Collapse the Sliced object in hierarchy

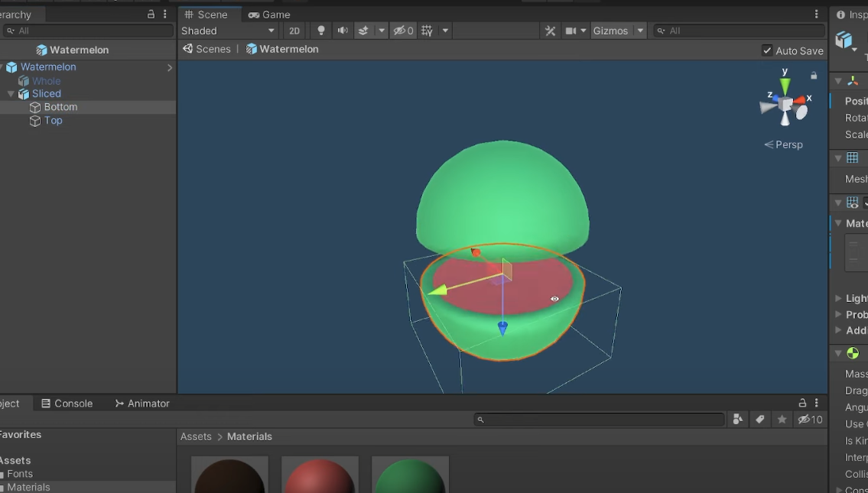11,93
